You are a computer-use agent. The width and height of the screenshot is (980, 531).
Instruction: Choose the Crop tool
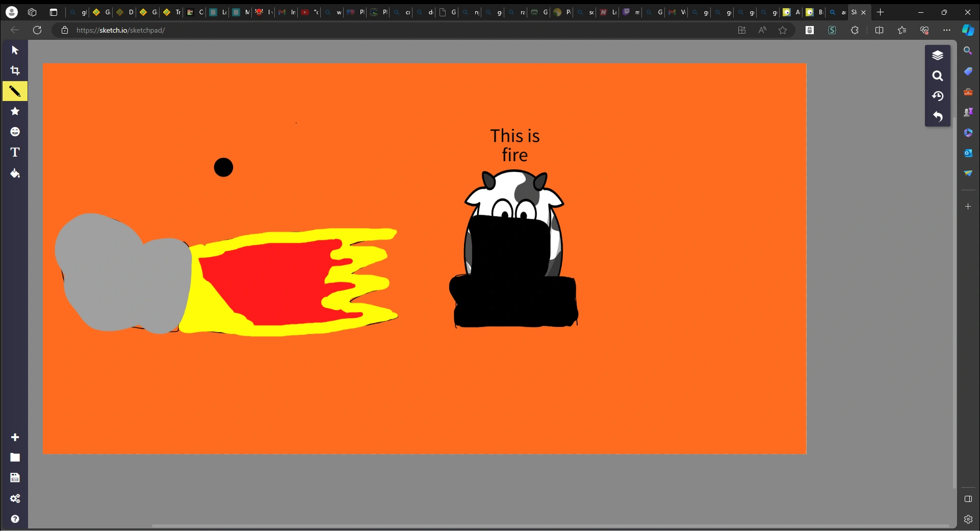[15, 70]
